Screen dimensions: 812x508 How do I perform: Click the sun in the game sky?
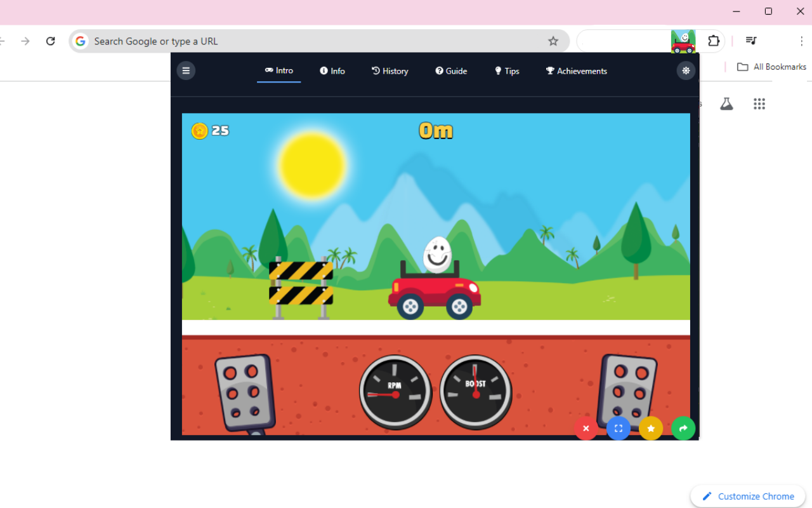coord(312,164)
